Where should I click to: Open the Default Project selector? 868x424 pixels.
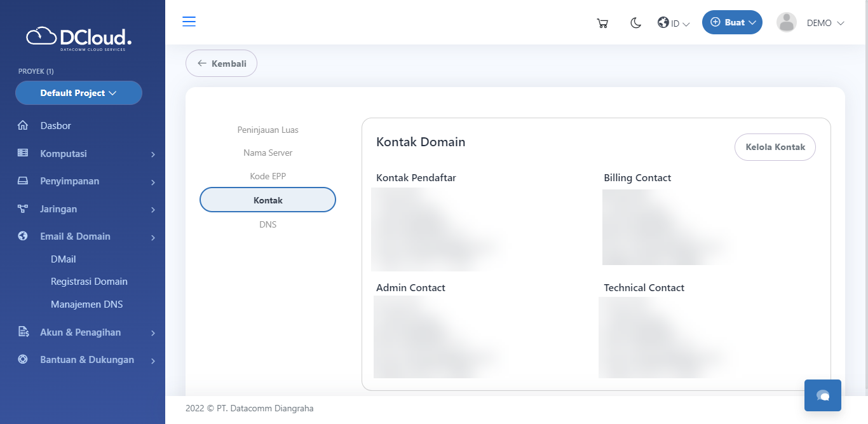point(79,93)
